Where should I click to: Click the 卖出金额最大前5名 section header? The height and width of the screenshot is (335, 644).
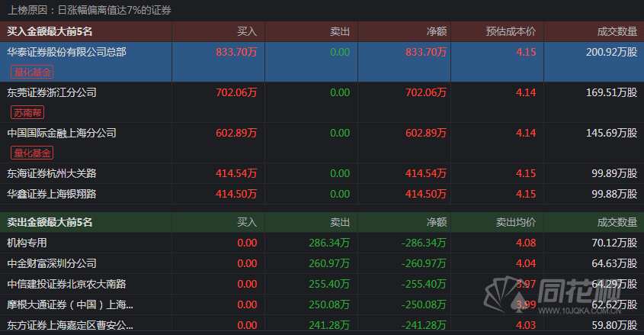click(50, 222)
